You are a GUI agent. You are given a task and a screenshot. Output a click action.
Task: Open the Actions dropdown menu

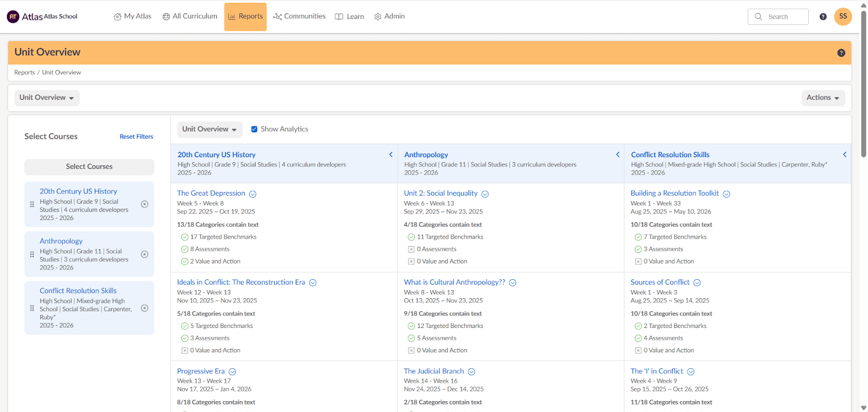(822, 98)
